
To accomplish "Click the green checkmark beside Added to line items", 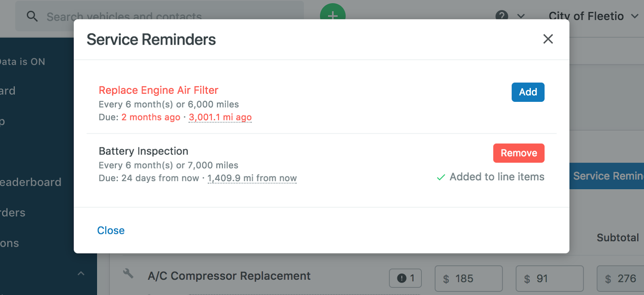I will 441,177.
